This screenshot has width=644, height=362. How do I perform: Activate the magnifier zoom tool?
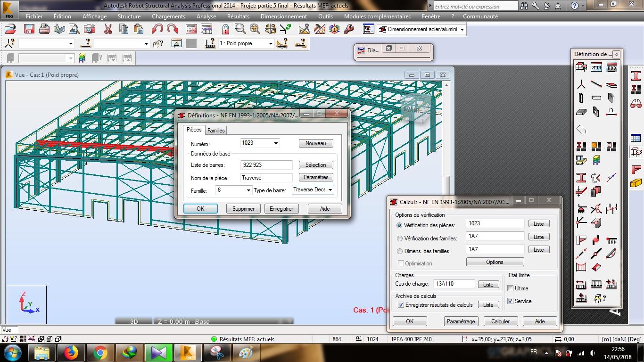pos(240,29)
